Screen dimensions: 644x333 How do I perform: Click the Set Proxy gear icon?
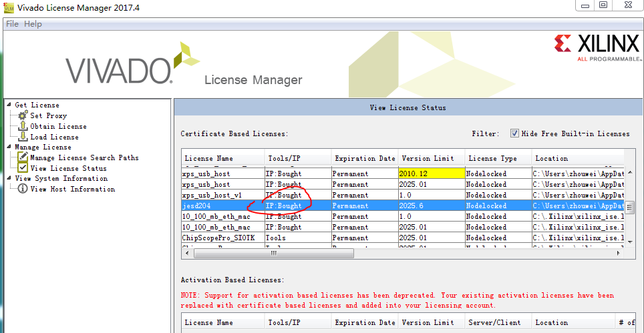(23, 115)
